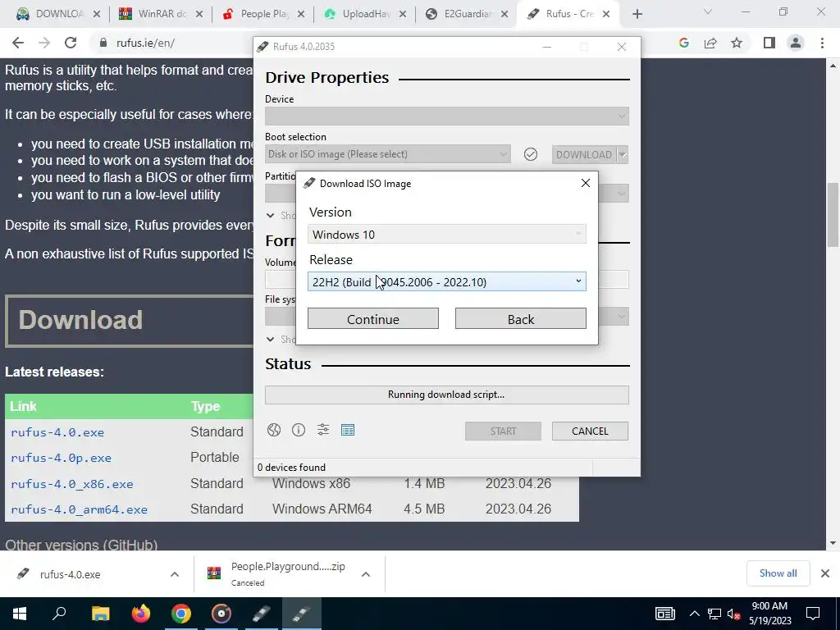Open the notifications center icon
This screenshot has width=840, height=630.
pyautogui.click(x=813, y=614)
